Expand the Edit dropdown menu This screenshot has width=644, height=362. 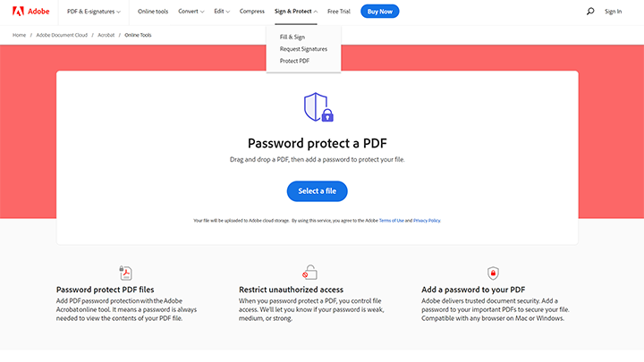tap(222, 12)
